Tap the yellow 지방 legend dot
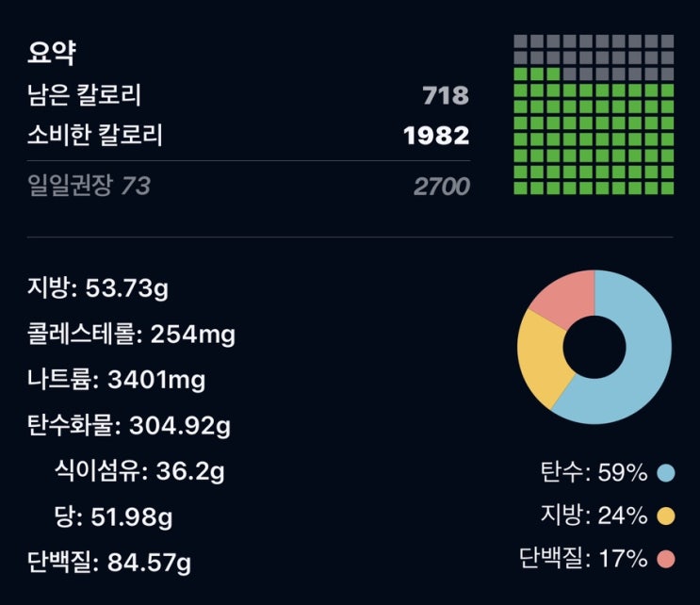Screen dimensions: 700x605 click(x=666, y=515)
